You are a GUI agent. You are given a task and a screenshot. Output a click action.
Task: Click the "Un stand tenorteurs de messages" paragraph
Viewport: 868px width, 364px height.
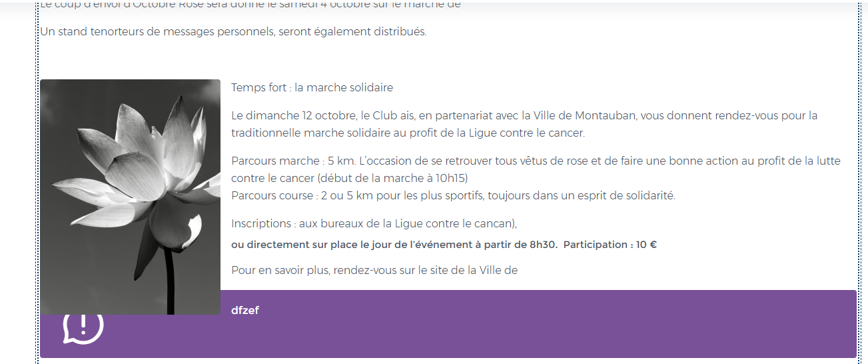(x=233, y=31)
